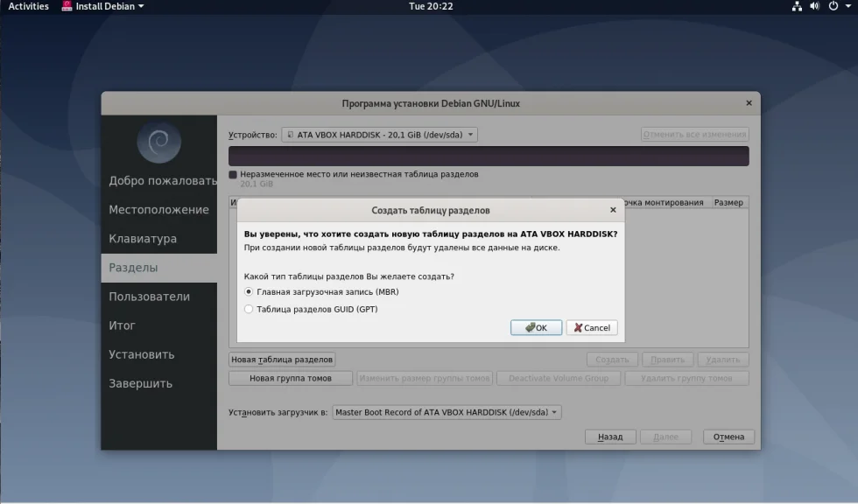Open the Install Debian application menu

click(103, 6)
